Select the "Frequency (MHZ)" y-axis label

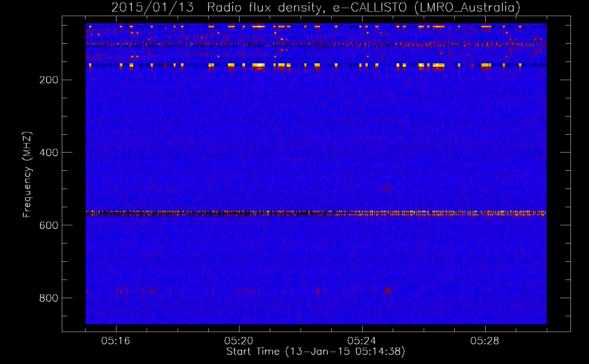[27, 175]
